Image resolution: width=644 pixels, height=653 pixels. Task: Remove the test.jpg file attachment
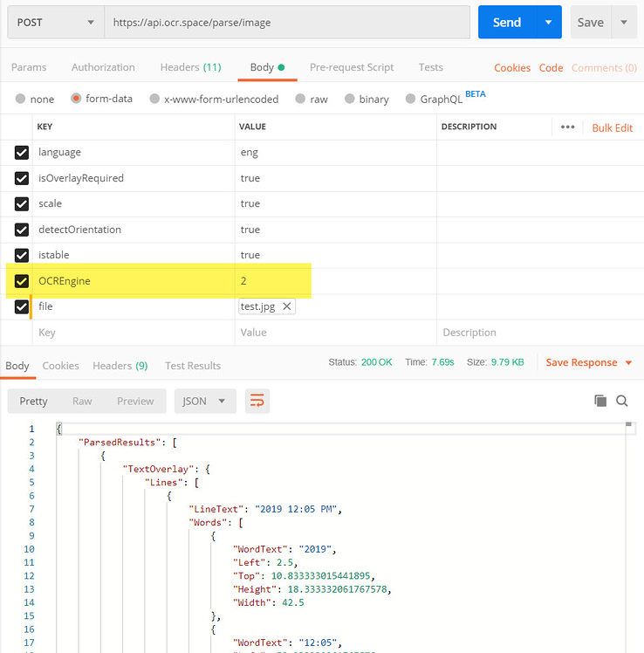287,306
